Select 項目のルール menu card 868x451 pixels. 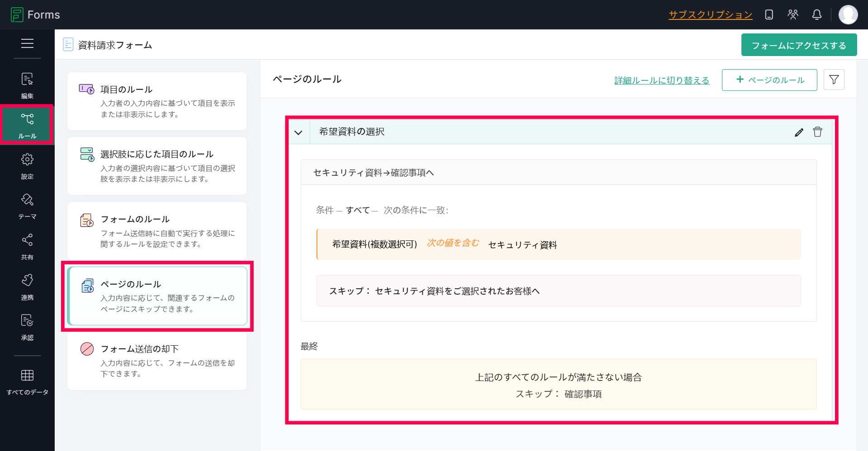click(x=157, y=101)
